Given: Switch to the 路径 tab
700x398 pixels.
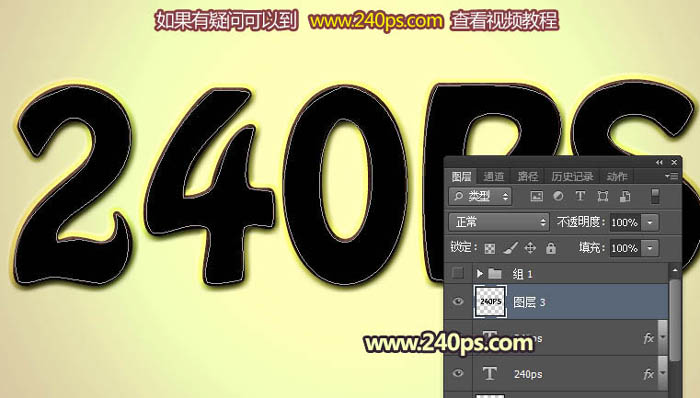Looking at the screenshot, I should click(528, 177).
